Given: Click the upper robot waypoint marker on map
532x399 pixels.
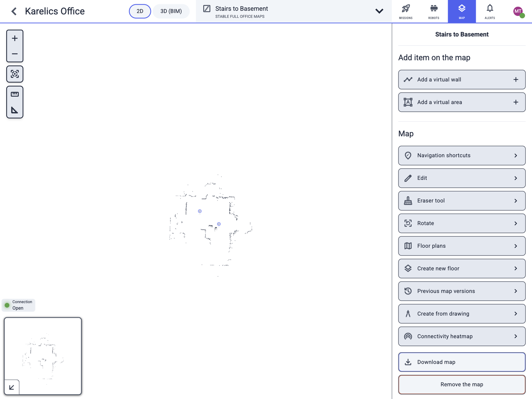Looking at the screenshot, I should click(200, 211).
